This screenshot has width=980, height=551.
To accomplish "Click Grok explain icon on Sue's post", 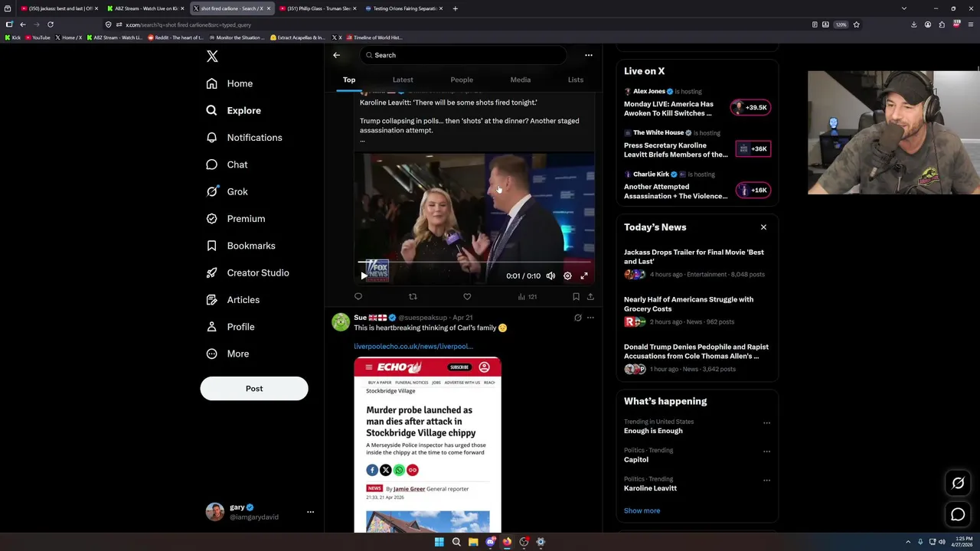I will pyautogui.click(x=578, y=318).
